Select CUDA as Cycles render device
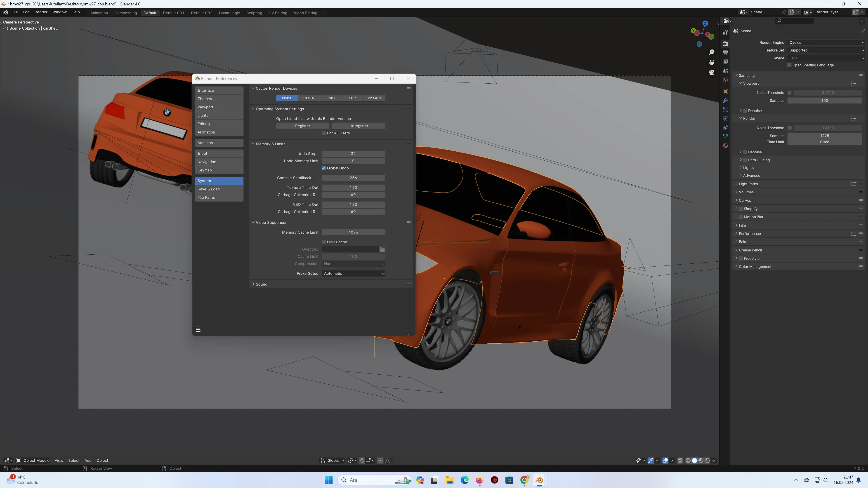Image resolution: width=868 pixels, height=488 pixels. tap(308, 98)
